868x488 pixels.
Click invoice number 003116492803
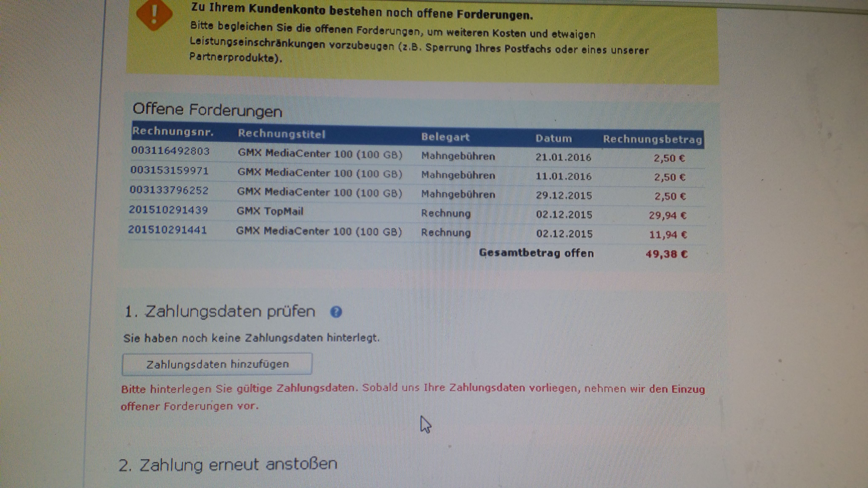tap(171, 150)
